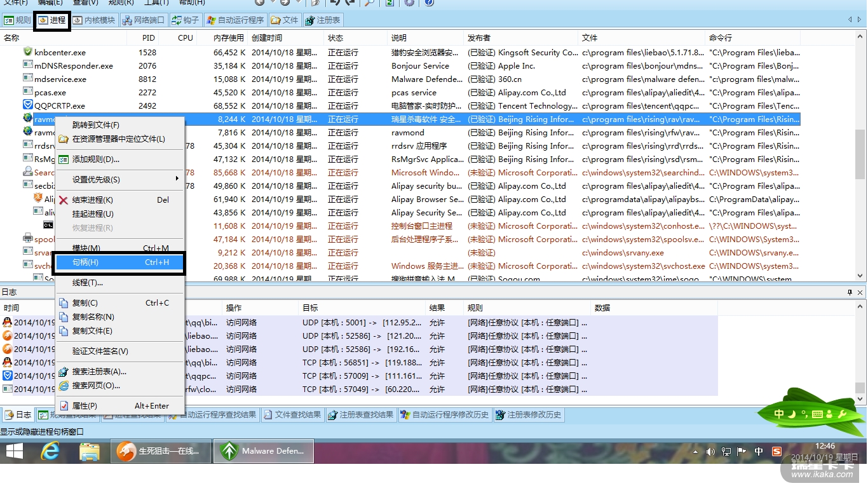Click the 内存使用 column header to sort
868x488 pixels.
tap(229, 38)
